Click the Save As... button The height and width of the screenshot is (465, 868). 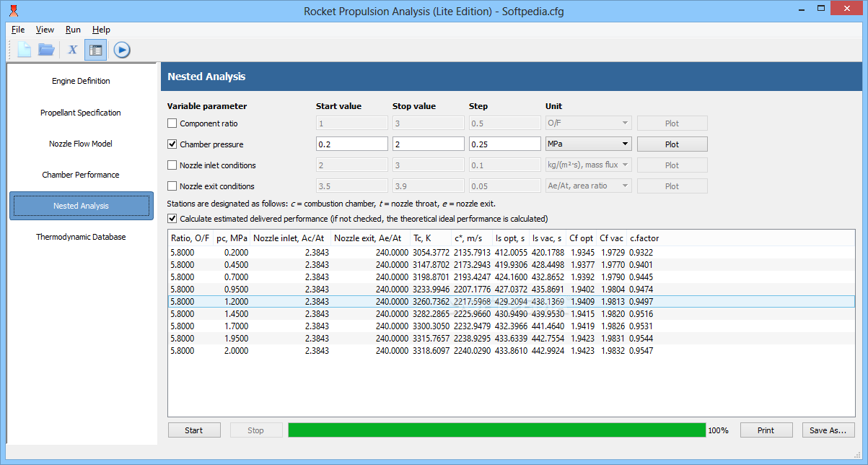pyautogui.click(x=828, y=430)
